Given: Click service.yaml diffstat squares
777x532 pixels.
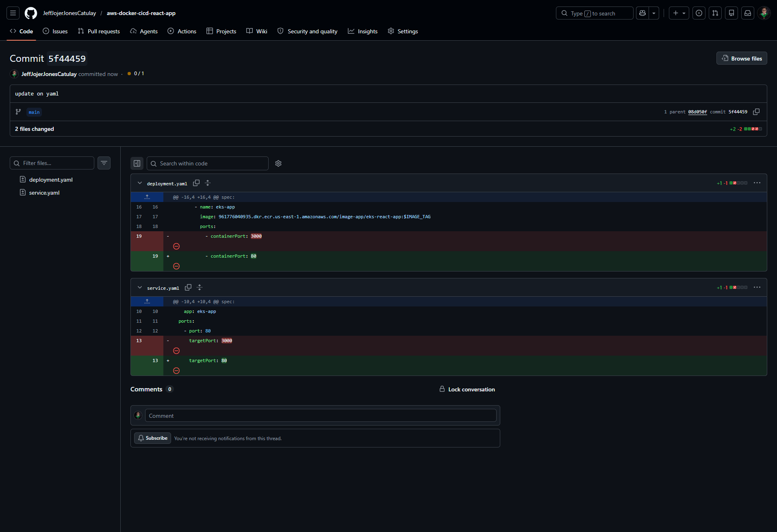Looking at the screenshot, I should point(738,287).
